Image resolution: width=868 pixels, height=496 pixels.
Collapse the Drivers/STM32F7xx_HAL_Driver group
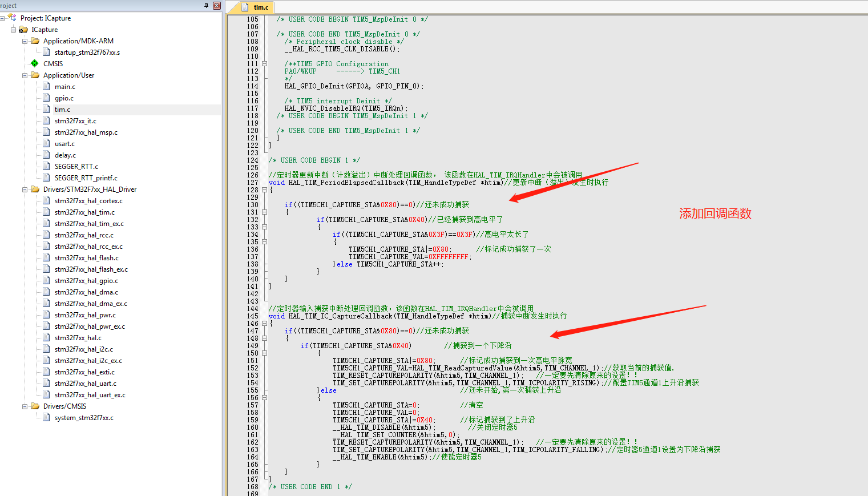[x=25, y=189]
